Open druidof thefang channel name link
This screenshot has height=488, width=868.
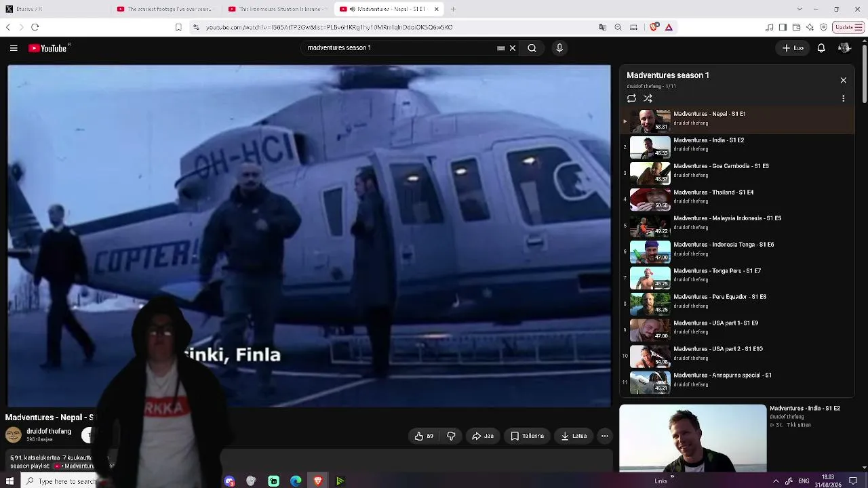coord(49,432)
